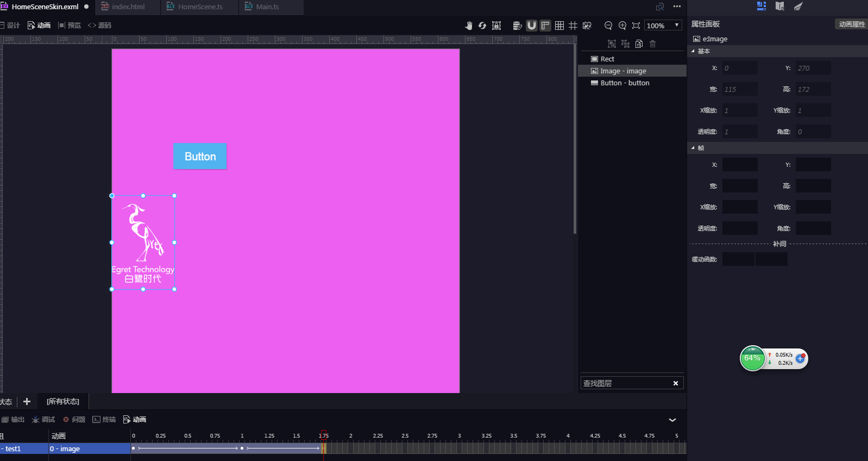Viewport: 868px width, 461px height.
Task: Open the index.html tab
Action: tap(128, 7)
